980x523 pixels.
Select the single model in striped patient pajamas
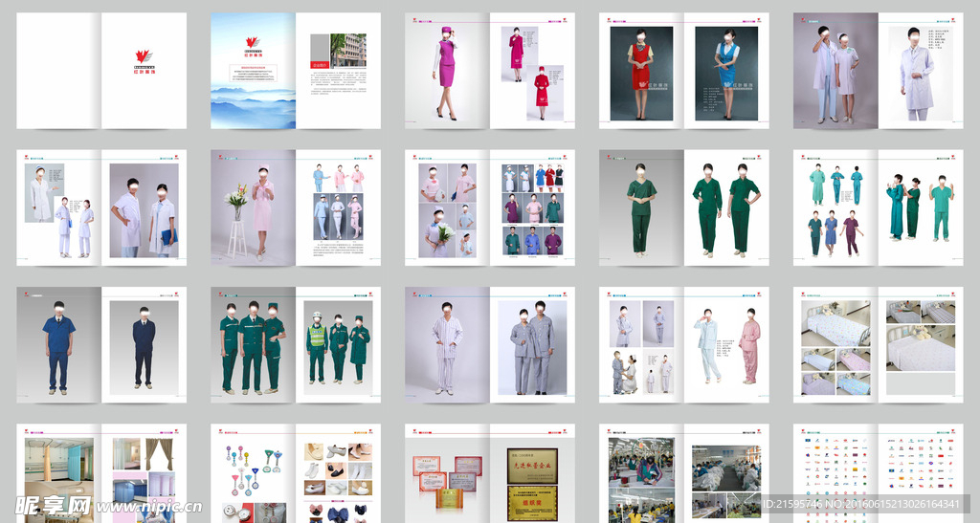(447, 346)
